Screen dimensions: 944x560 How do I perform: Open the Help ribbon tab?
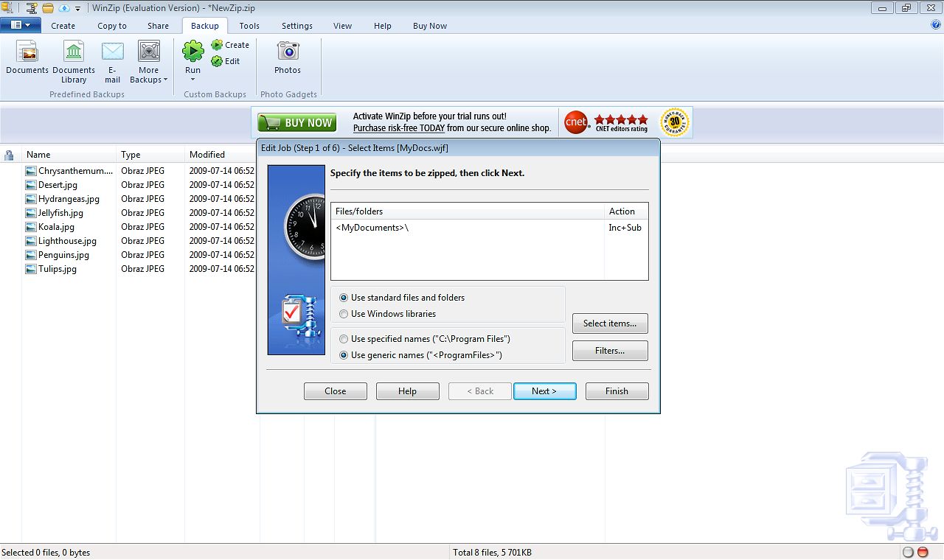pos(383,26)
